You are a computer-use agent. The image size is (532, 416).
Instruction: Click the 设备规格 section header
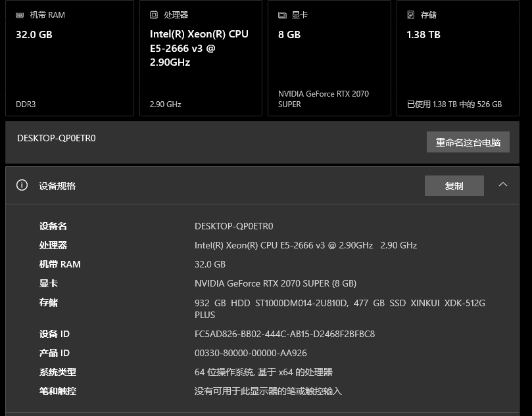coord(262,185)
